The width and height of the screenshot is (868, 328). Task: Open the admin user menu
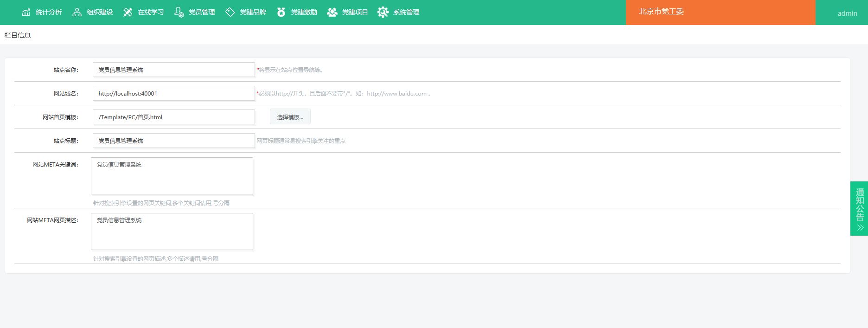(x=847, y=13)
